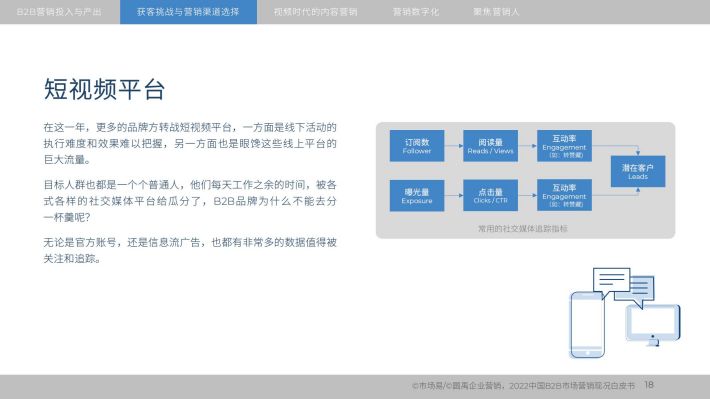Click the bottom 互动率 Engagement box

[x=564, y=195]
